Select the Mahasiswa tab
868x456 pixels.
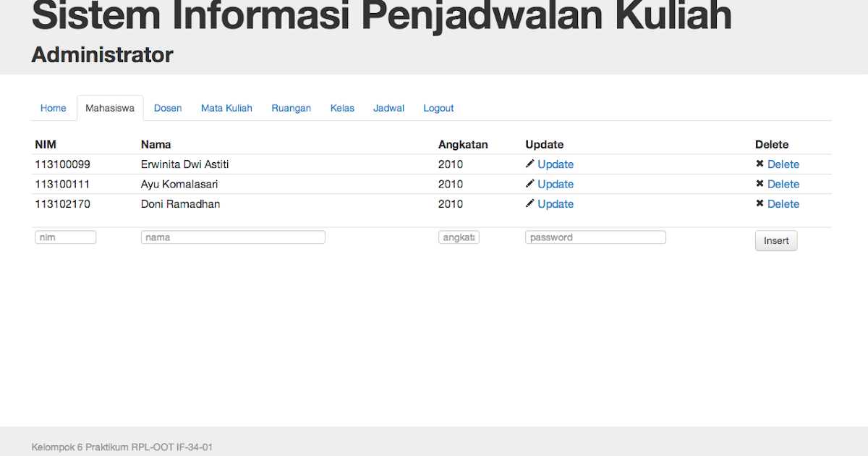click(109, 108)
